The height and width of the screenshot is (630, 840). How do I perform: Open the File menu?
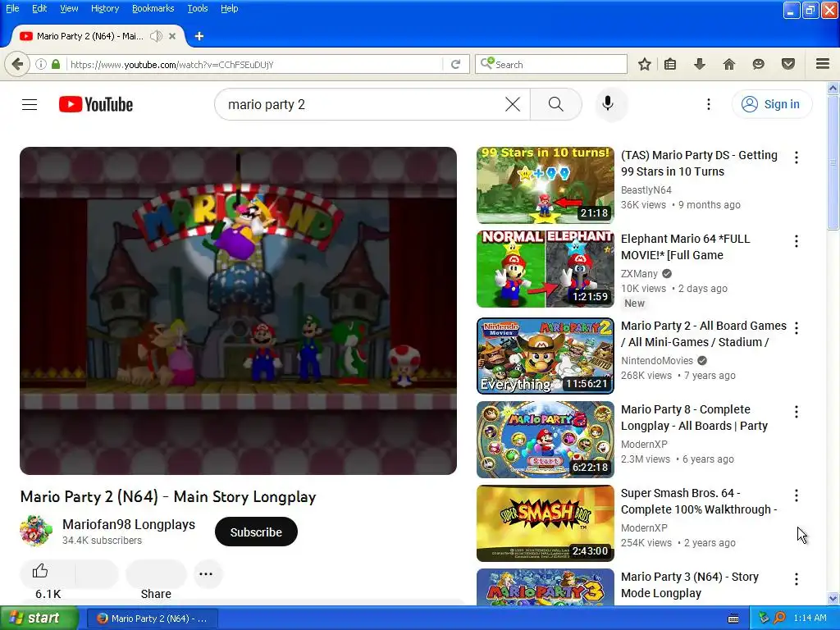tap(12, 8)
